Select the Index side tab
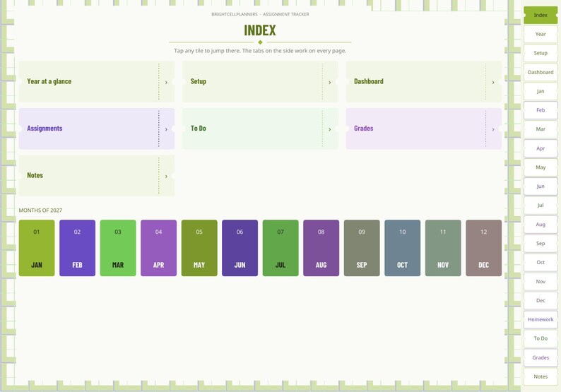 pos(541,15)
